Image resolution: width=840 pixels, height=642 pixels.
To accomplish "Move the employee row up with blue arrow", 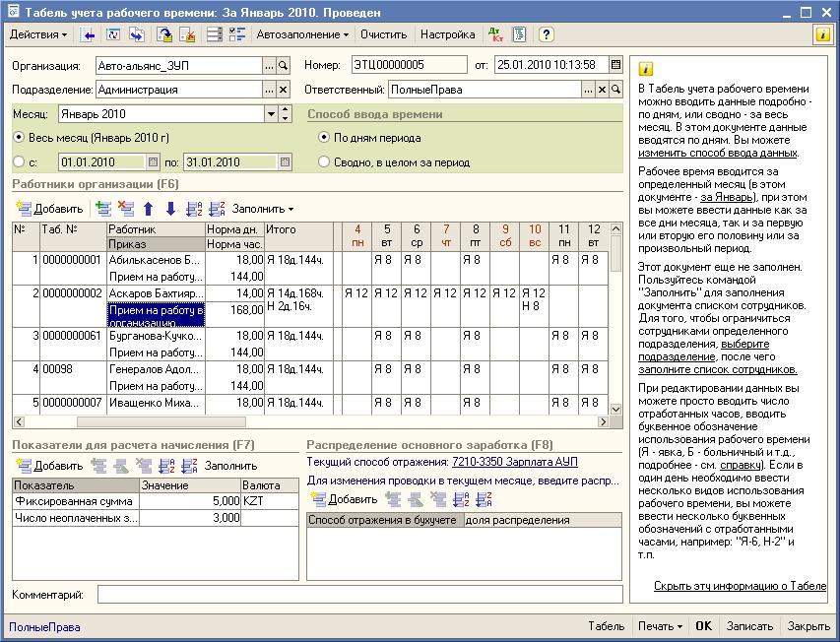I will (x=149, y=209).
